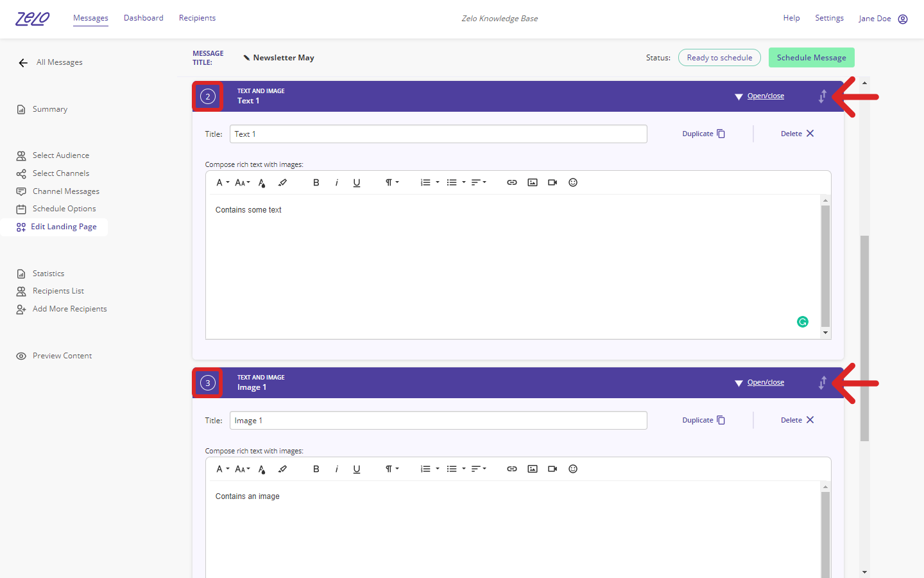Clear formatting in Text 1 editor
Image resolution: width=924 pixels, height=578 pixels.
(x=282, y=182)
